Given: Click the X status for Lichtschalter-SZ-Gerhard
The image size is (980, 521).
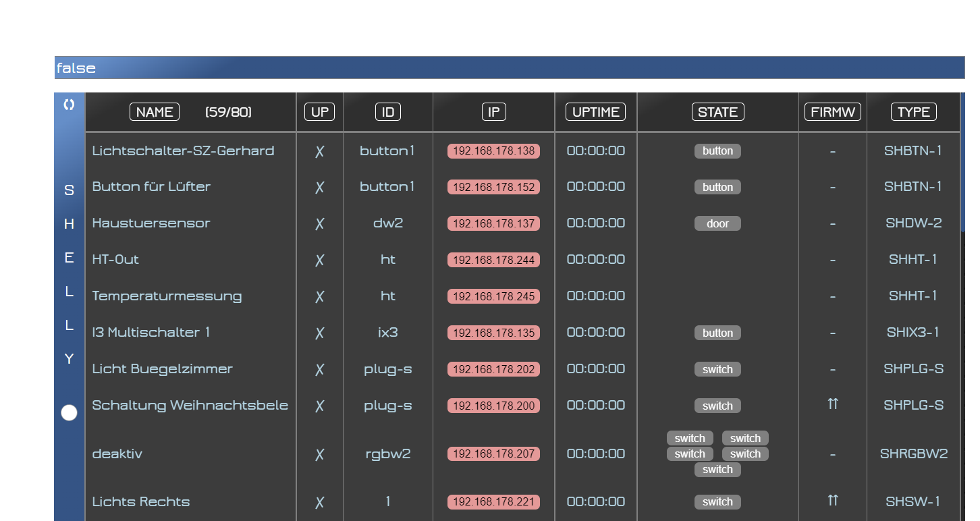Looking at the screenshot, I should click(319, 151).
